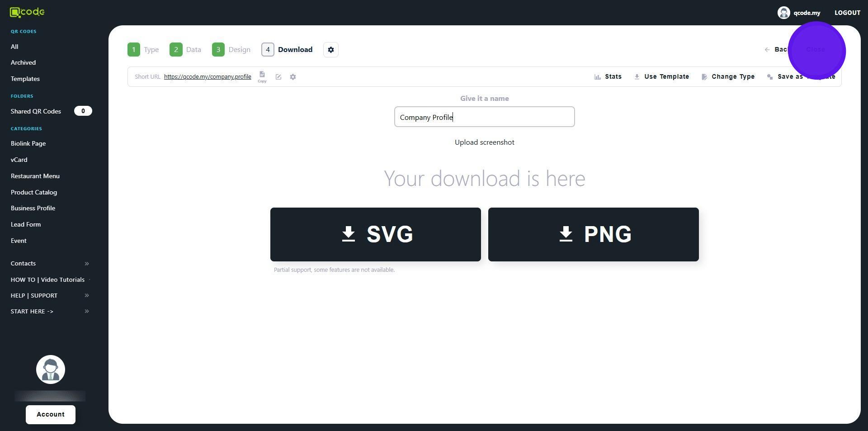Show All QR codes

pos(14,47)
